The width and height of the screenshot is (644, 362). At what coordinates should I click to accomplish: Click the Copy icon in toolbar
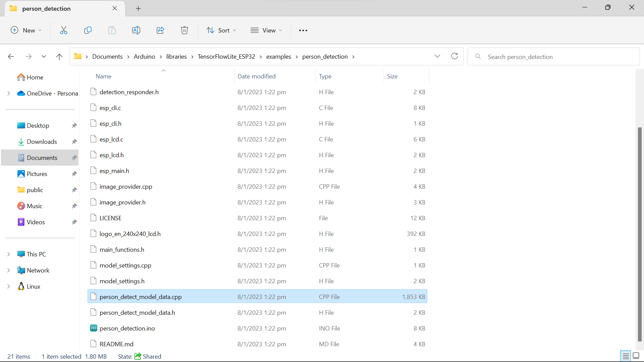(x=88, y=30)
